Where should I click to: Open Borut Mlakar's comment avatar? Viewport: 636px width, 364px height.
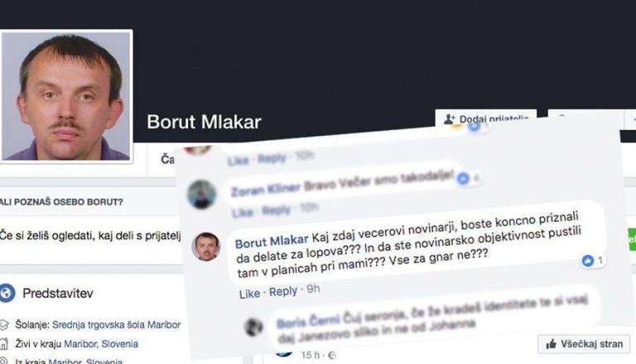tap(206, 247)
